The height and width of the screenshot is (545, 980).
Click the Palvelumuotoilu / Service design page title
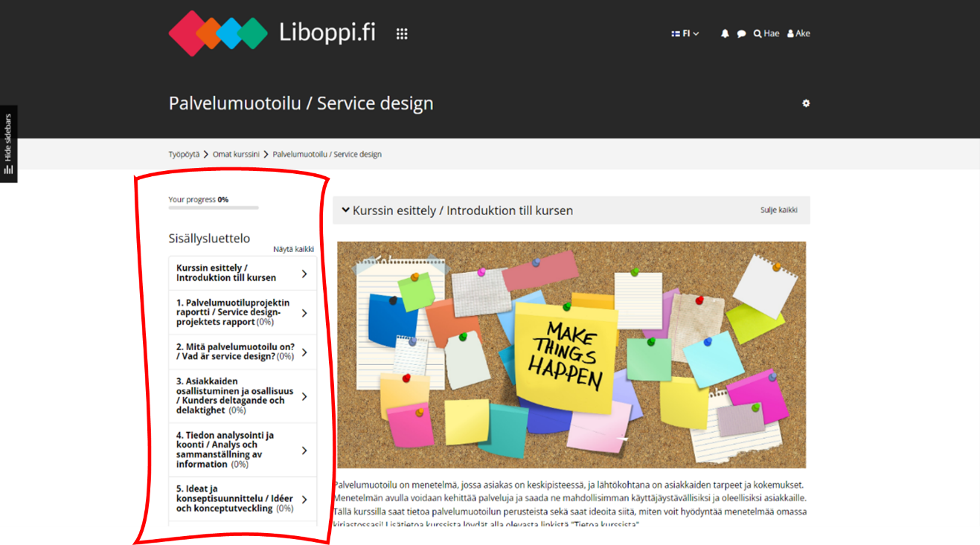(301, 103)
